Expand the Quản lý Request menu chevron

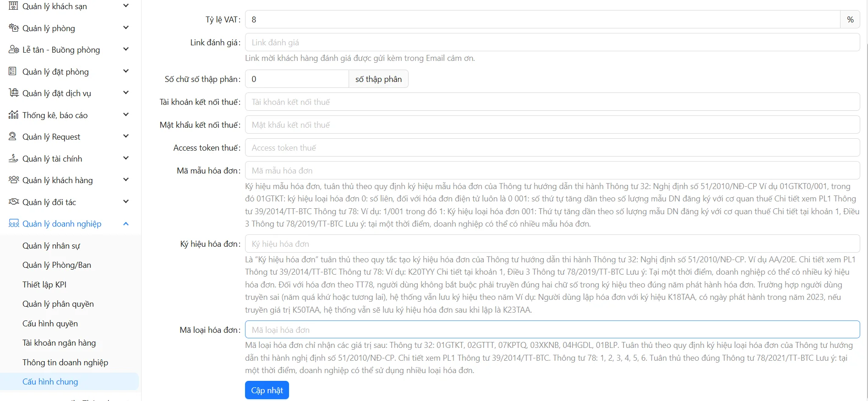coord(126,136)
